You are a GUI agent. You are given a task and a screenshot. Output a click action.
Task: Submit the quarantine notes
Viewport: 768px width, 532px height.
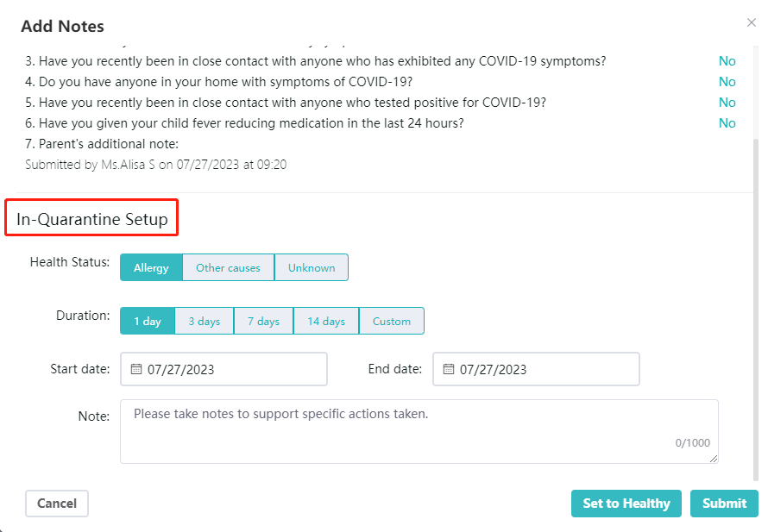pos(724,504)
